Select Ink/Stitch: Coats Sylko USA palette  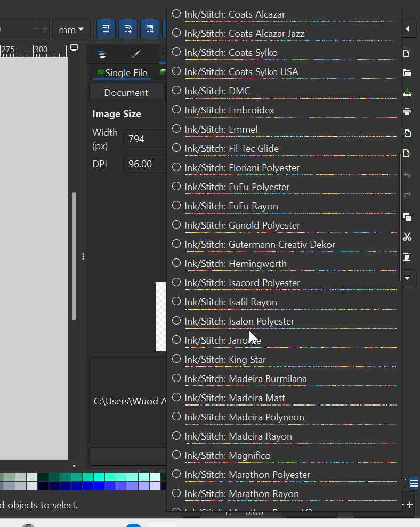pyautogui.click(x=284, y=73)
